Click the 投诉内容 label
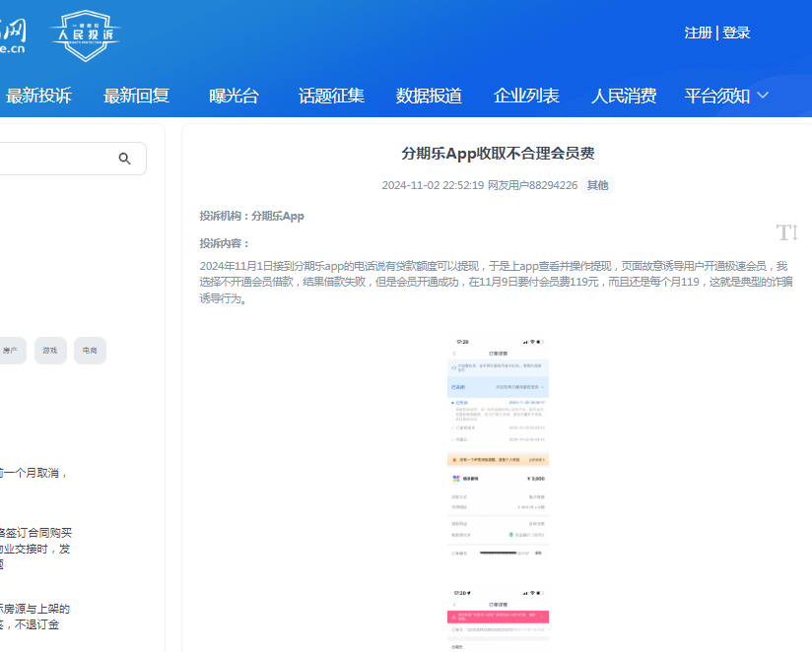Viewport: 812px width, 652px height. click(225, 243)
